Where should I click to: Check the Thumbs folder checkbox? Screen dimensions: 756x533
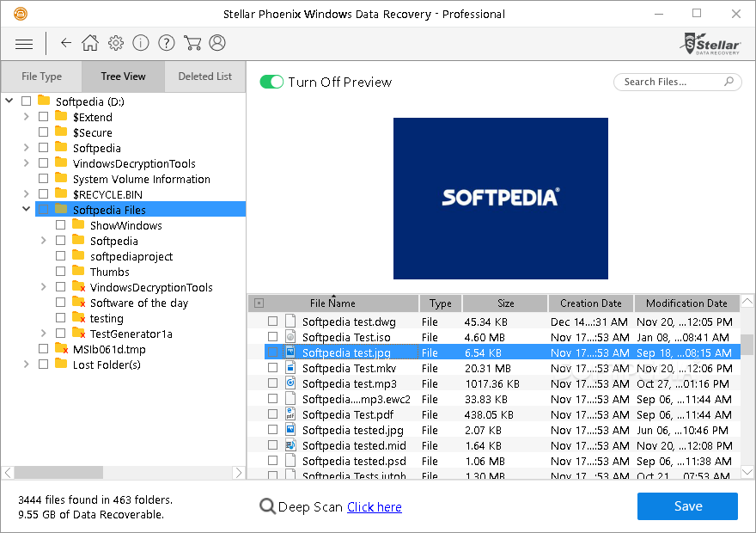click(61, 271)
